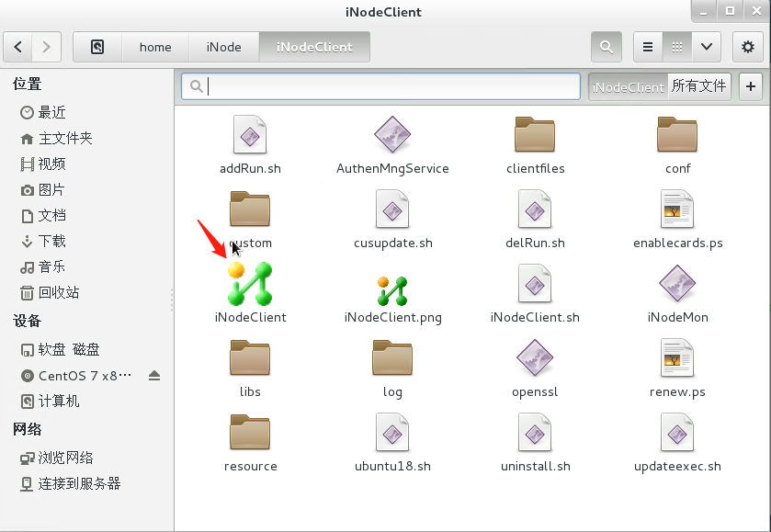Select the addRun.sh script file

[250, 135]
